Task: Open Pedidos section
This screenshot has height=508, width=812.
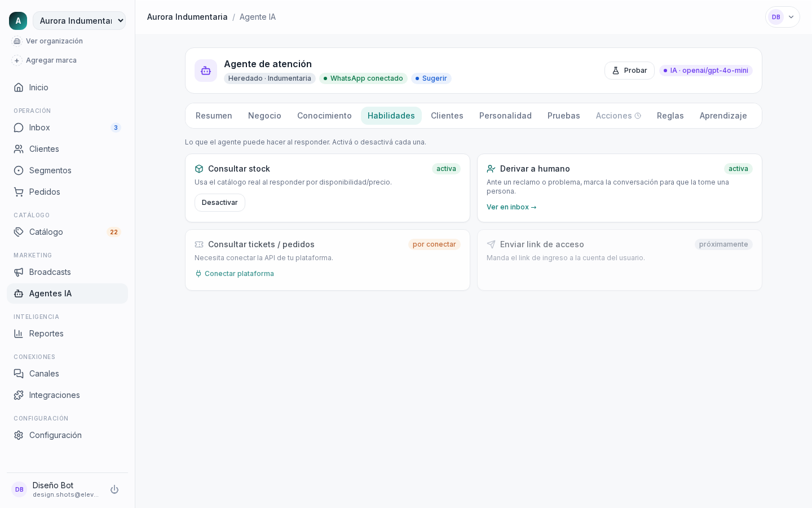Action: click(67, 192)
